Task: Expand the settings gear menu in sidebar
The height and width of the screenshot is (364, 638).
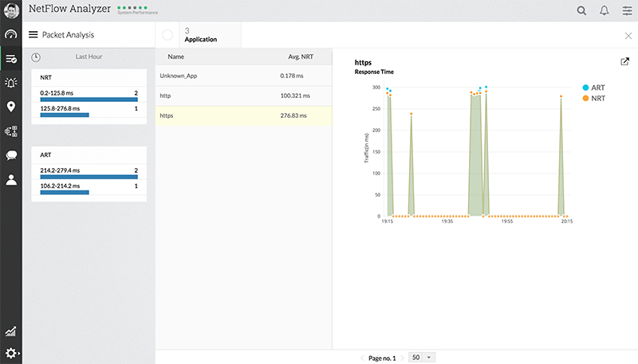Action: pos(11,353)
